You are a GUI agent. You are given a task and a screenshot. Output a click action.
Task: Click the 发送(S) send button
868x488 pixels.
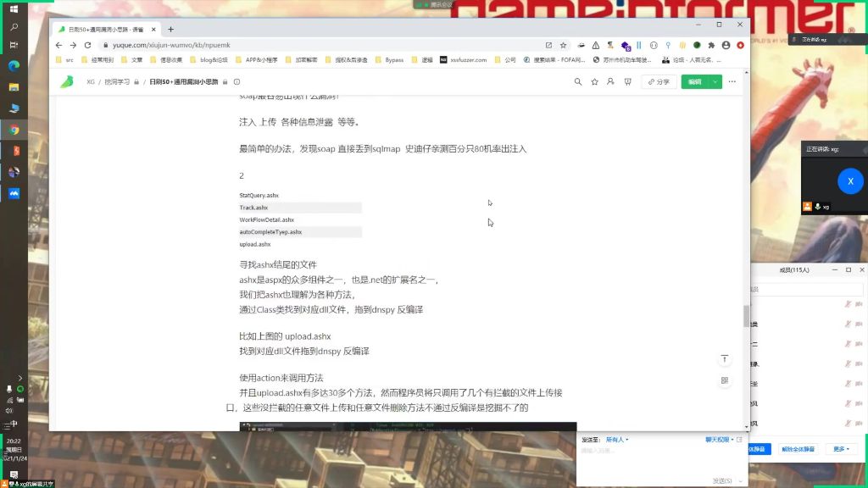point(722,481)
